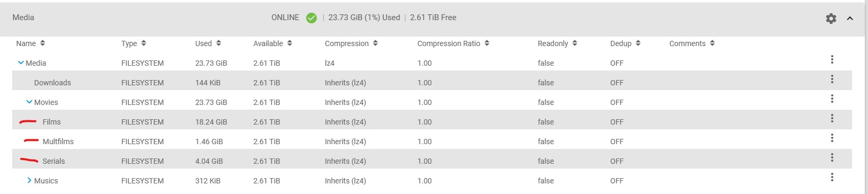Sort by the Dedup column header
868x194 pixels.
(625, 43)
